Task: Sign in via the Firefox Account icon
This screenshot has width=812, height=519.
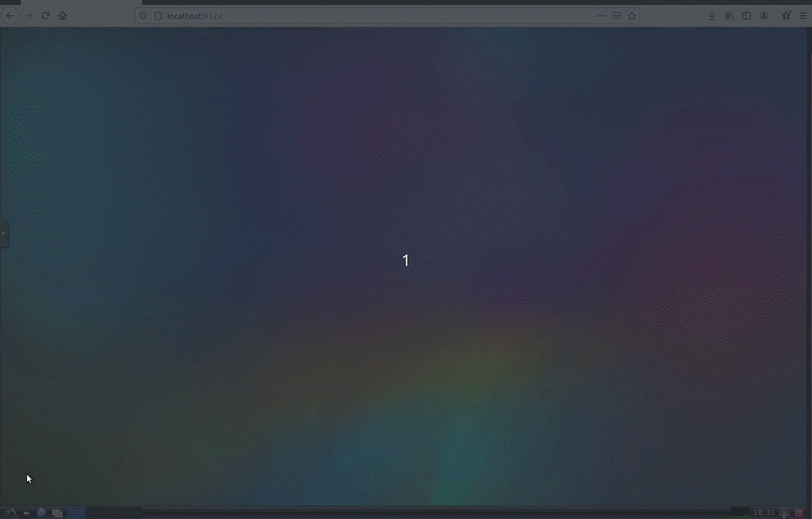Action: [763, 15]
